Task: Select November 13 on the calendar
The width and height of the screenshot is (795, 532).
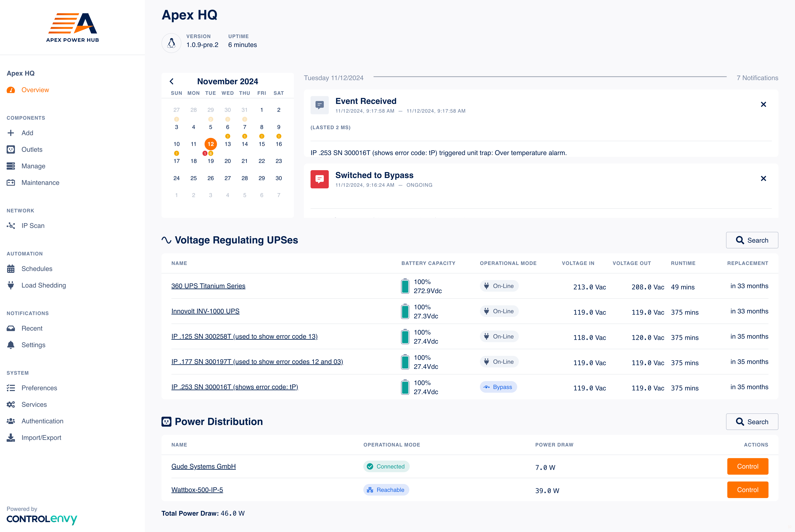Action: pos(227,144)
